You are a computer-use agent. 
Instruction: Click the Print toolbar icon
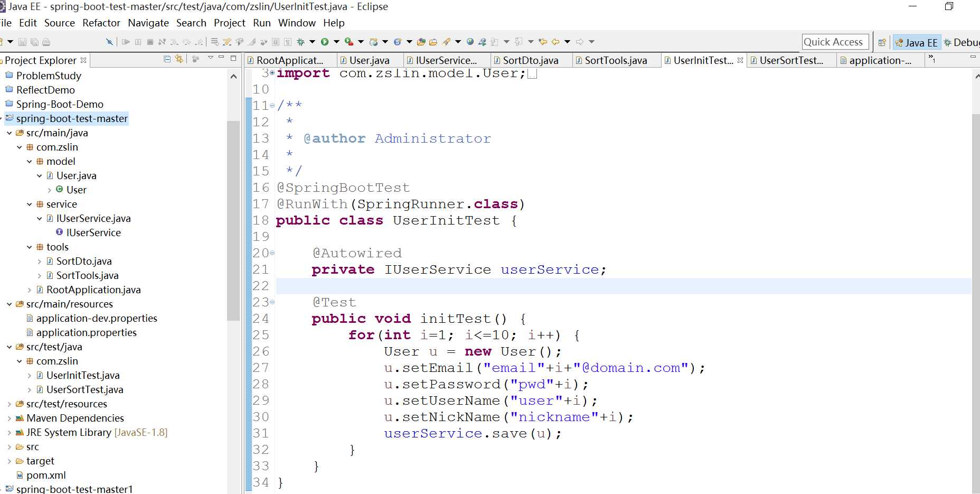coord(46,42)
